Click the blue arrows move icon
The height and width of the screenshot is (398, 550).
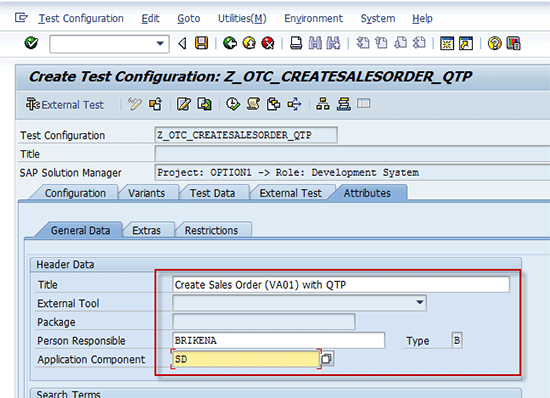[x=294, y=104]
